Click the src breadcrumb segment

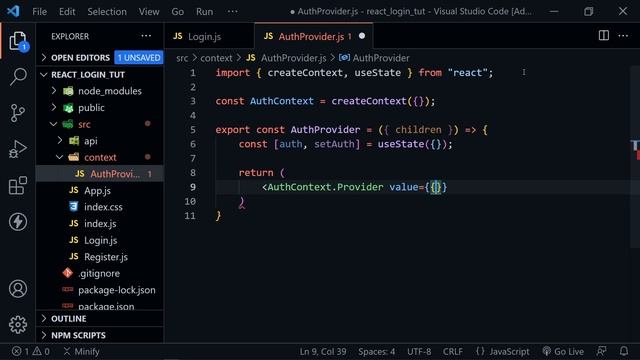[x=182, y=58]
